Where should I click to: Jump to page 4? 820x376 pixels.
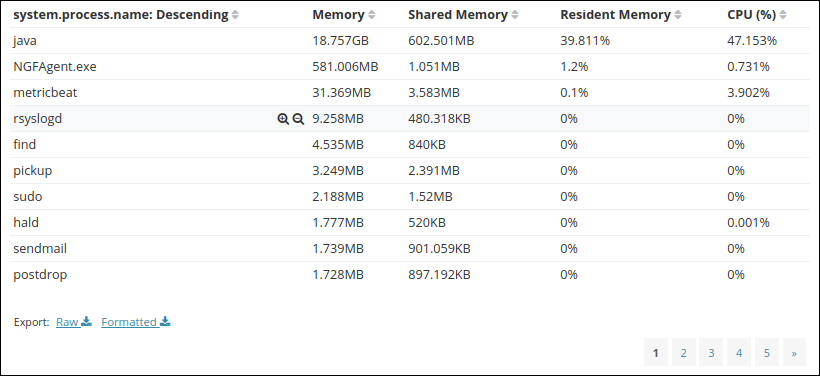pos(739,352)
